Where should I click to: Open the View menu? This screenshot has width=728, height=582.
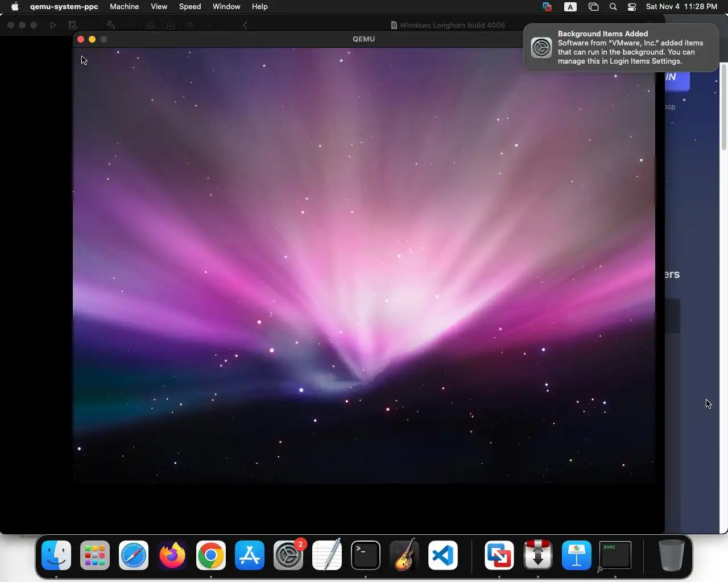pos(159,7)
